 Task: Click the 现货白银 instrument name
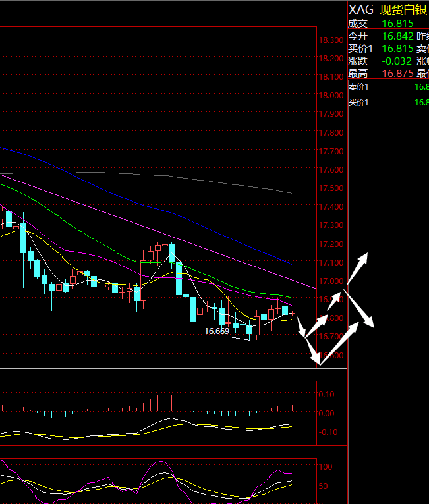tap(403, 10)
